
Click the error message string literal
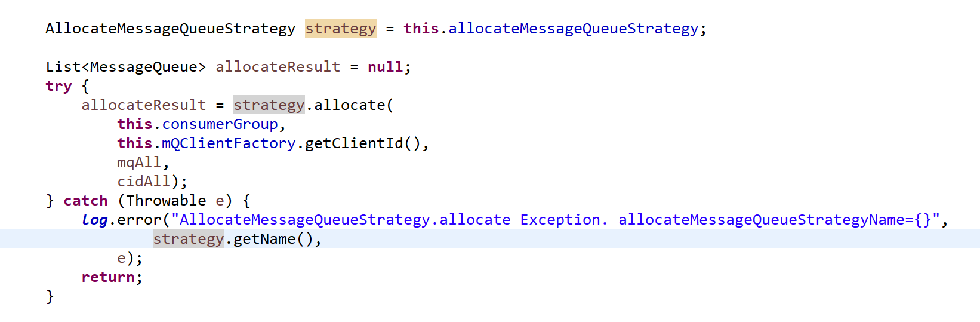[556, 220]
